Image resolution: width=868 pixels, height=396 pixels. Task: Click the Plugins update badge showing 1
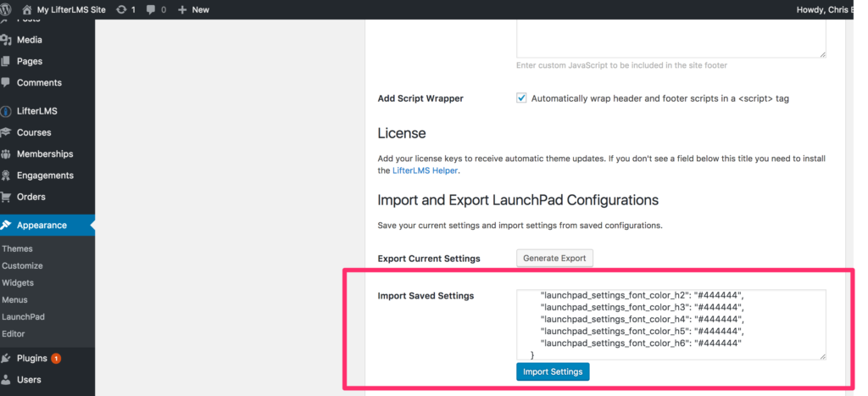point(56,359)
